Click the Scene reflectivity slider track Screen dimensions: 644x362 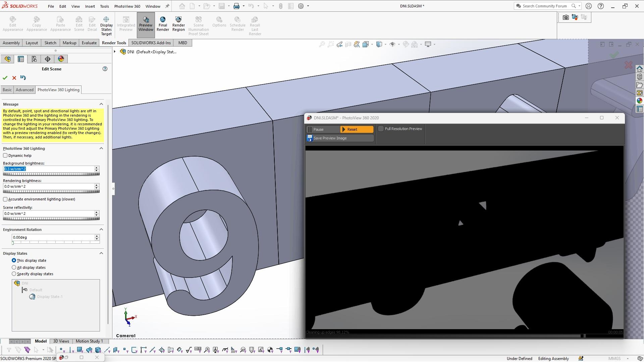pyautogui.click(x=51, y=219)
